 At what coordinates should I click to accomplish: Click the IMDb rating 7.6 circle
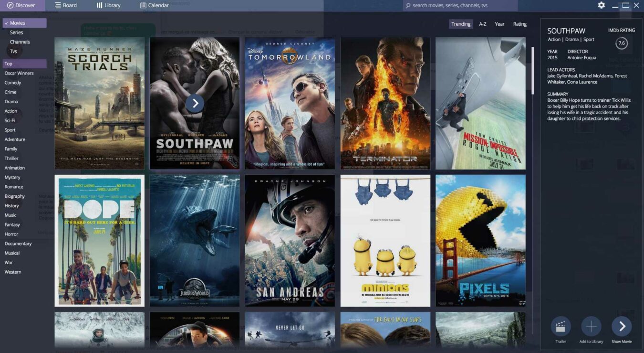pyautogui.click(x=622, y=43)
